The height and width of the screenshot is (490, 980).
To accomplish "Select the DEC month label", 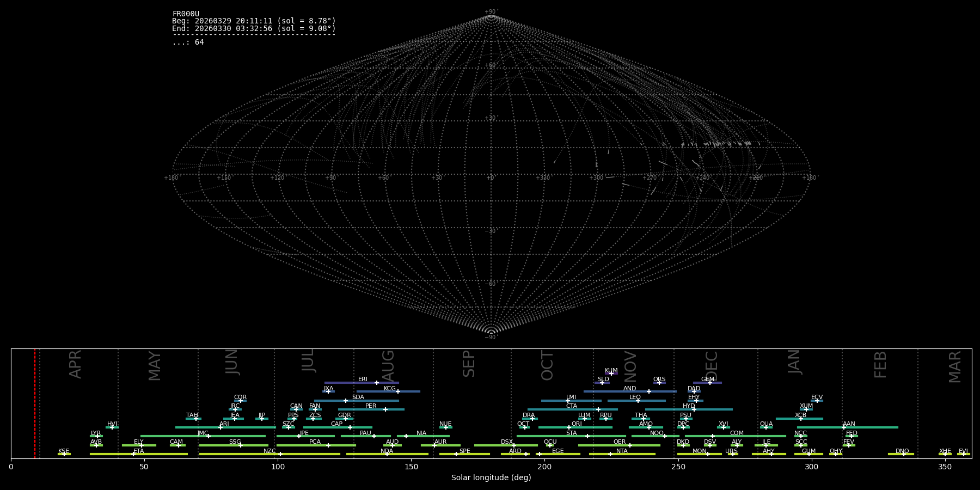I will [x=712, y=366].
